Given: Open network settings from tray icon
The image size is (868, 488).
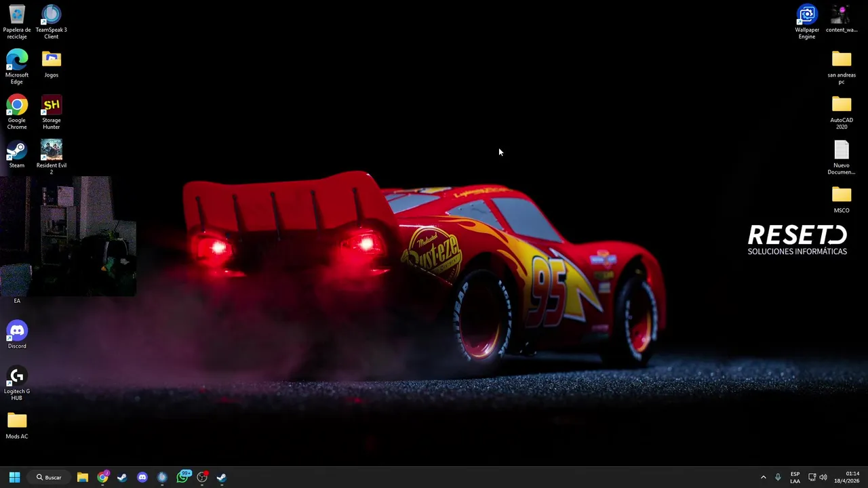Looking at the screenshot, I should 812,477.
